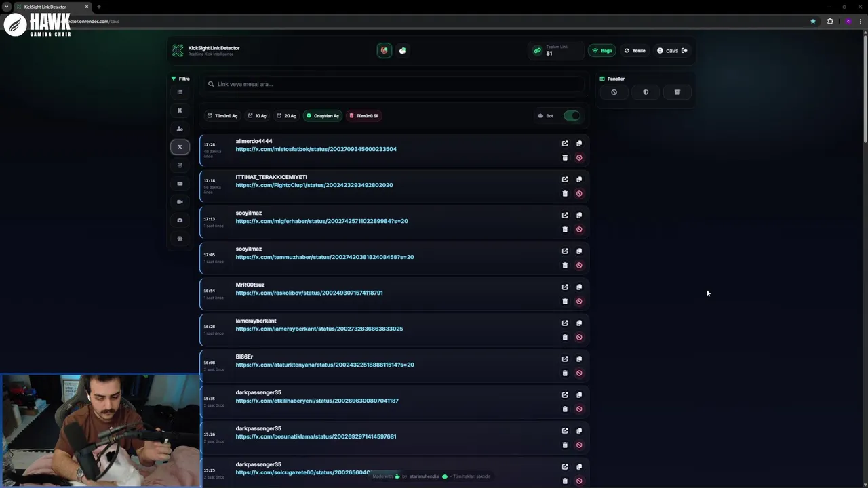Click the Onaylıları Aç button
This screenshot has width=868, height=488.
(322, 116)
